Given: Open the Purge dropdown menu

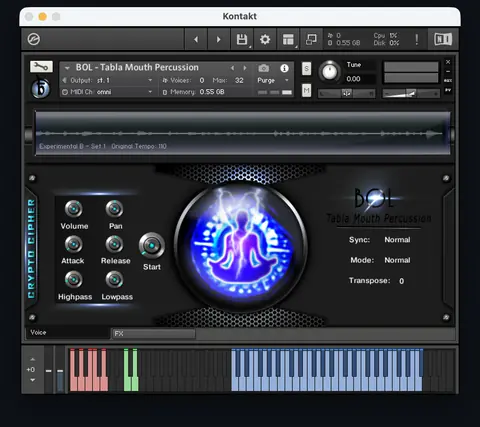Looking at the screenshot, I should tap(273, 80).
